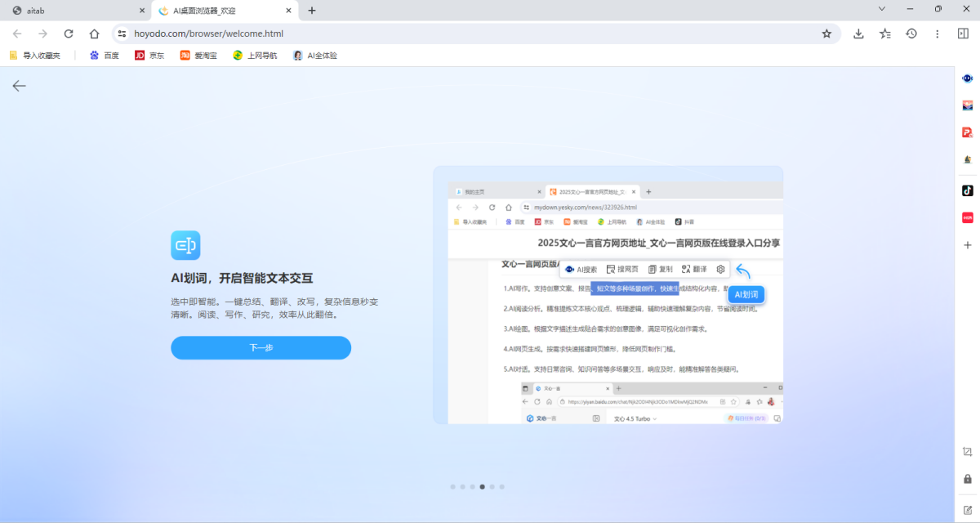The image size is (980, 523).
Task: Open the red PDF tool sidebar icon
Action: [x=968, y=132]
